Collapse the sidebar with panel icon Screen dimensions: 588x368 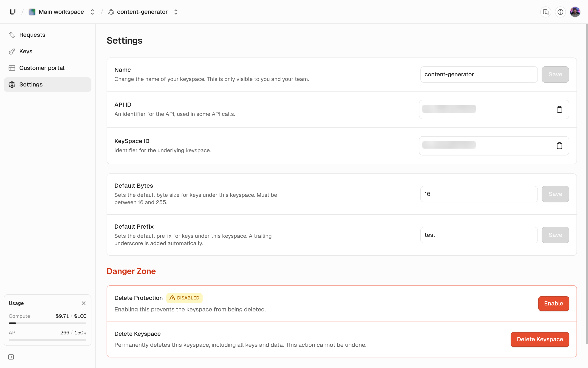point(11,357)
